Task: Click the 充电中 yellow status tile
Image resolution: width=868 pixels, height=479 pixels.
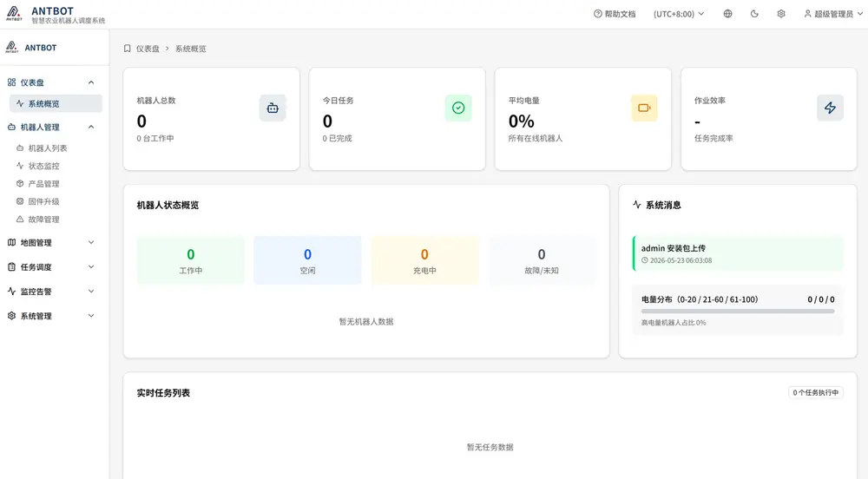Action: pyautogui.click(x=424, y=260)
